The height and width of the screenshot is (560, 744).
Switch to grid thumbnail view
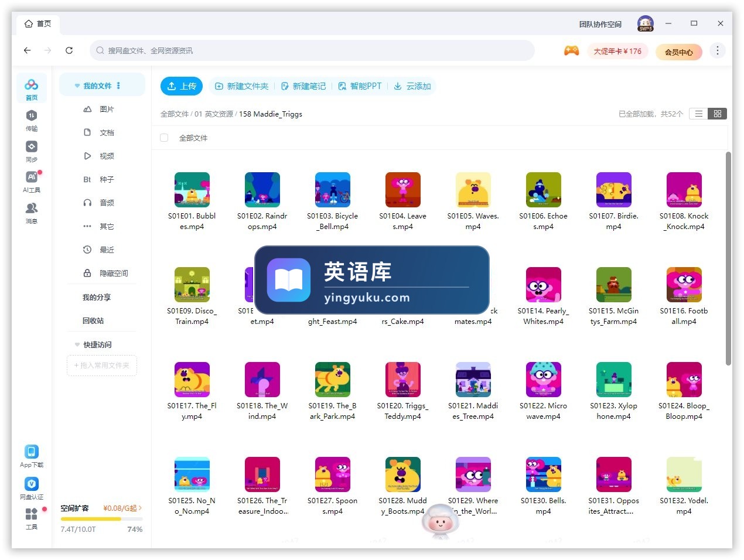[717, 114]
